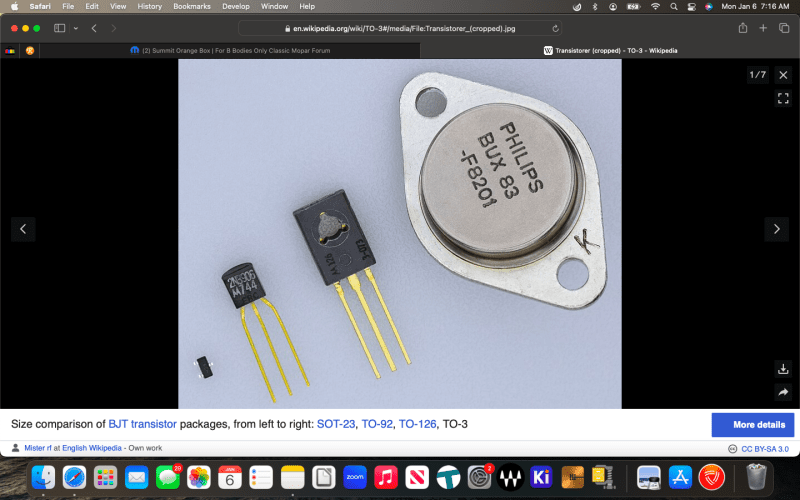Click the date and time in menu bar
Viewport: 800px width, 500px height.
pos(755,7)
